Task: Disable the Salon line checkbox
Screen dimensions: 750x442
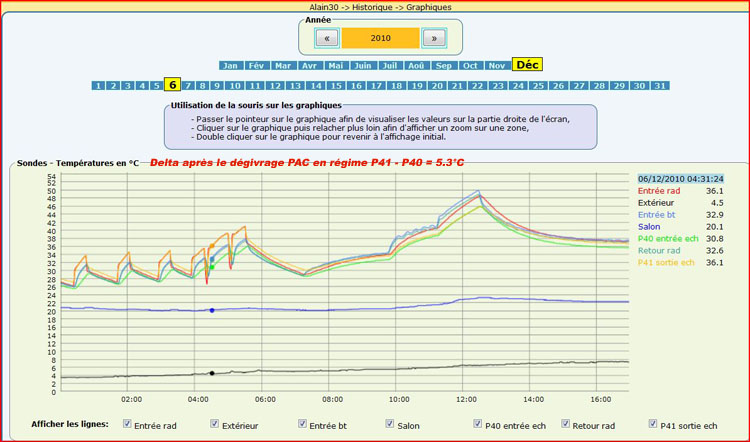Action: (390, 424)
